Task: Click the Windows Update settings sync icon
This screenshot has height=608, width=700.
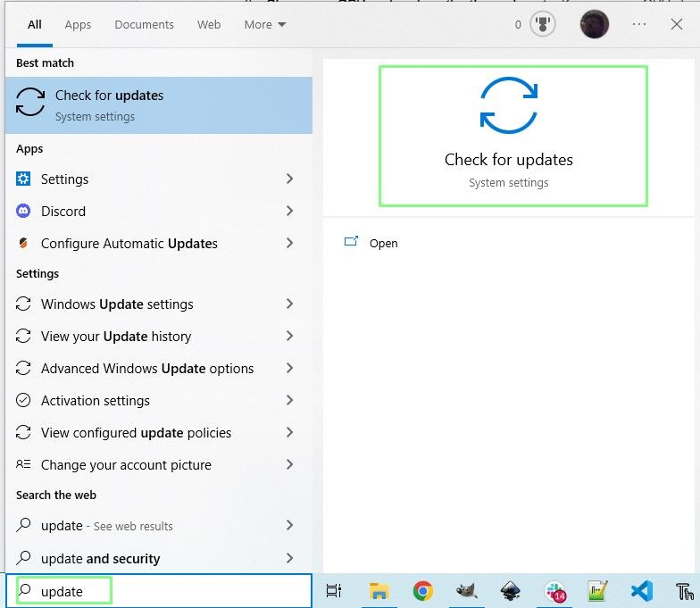Action: tap(23, 304)
